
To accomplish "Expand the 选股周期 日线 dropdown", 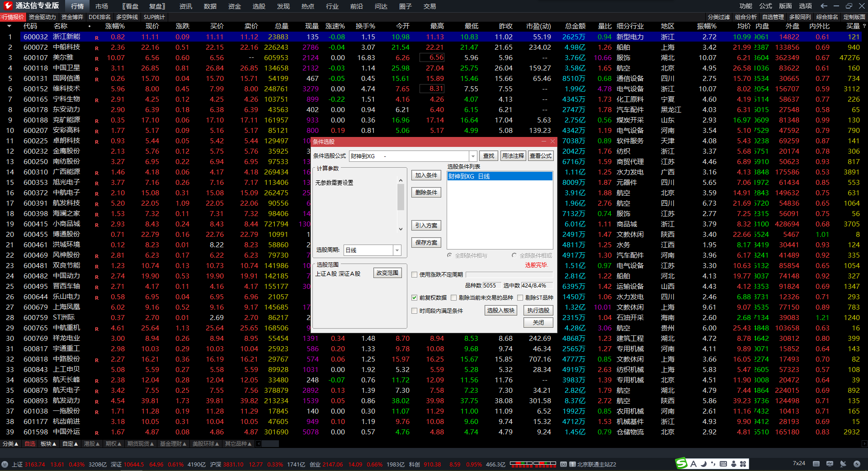I will tap(397, 250).
